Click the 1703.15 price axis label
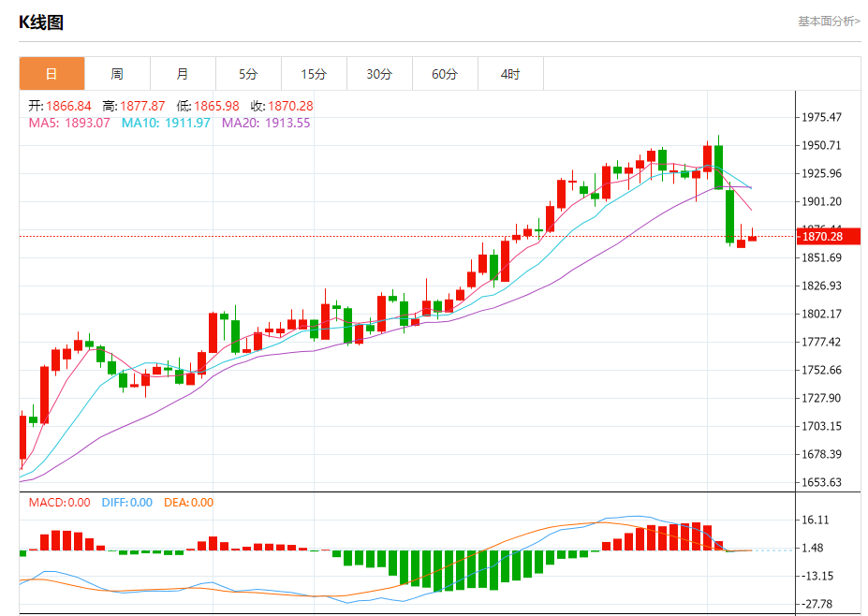The height and width of the screenshot is (616, 868). (821, 426)
